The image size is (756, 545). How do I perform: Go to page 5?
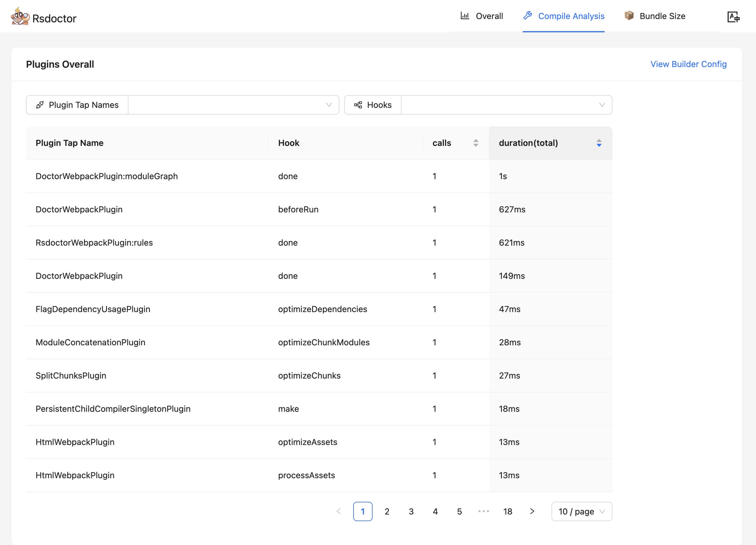[459, 511]
